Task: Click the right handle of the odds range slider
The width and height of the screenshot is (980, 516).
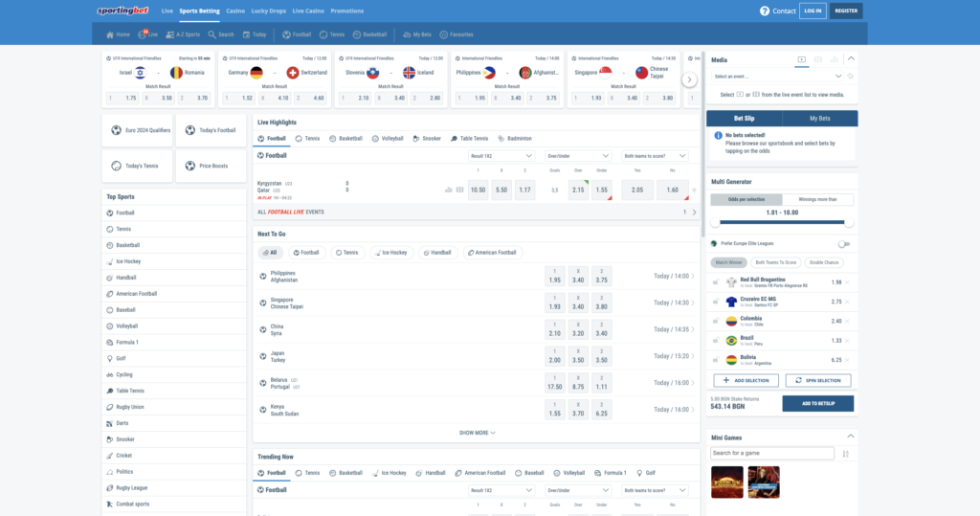Action: tap(848, 222)
